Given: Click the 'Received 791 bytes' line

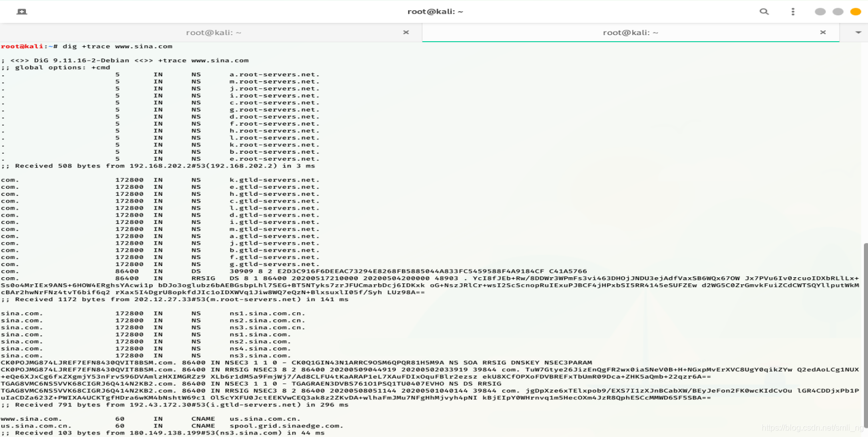Looking at the screenshot, I should (x=175, y=405).
